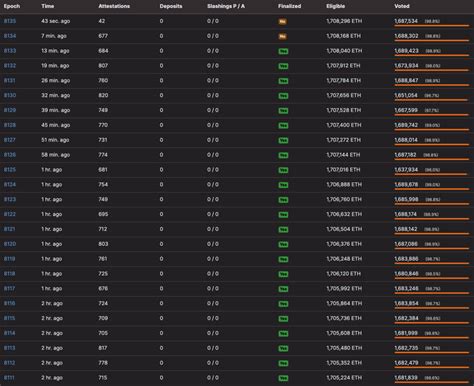
Task: Select attestations value 807
Action: [103, 66]
